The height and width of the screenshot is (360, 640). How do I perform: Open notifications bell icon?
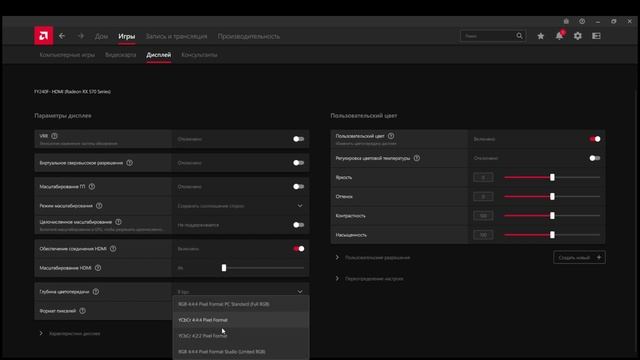[559, 36]
